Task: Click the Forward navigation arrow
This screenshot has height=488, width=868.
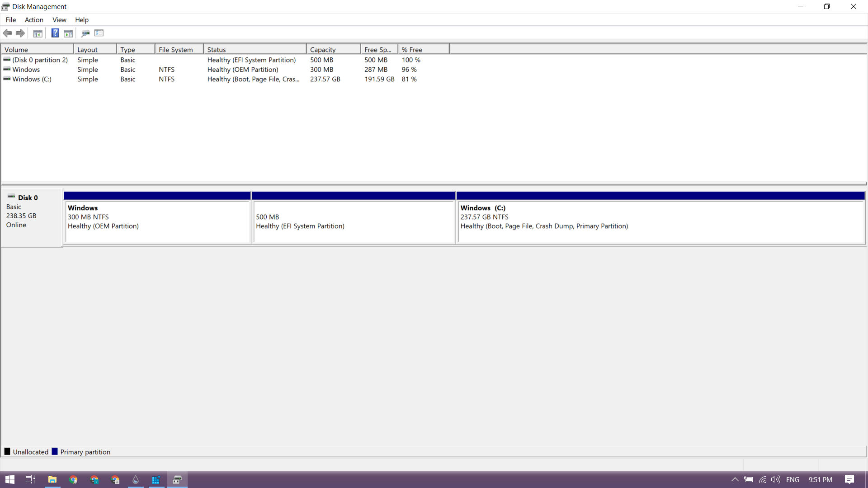Action: click(x=20, y=33)
